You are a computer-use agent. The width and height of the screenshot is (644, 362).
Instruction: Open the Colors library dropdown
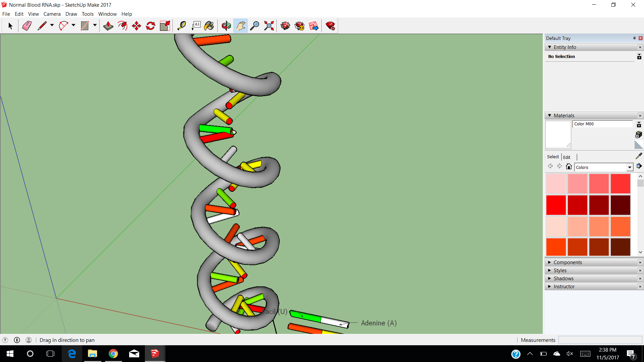click(630, 167)
